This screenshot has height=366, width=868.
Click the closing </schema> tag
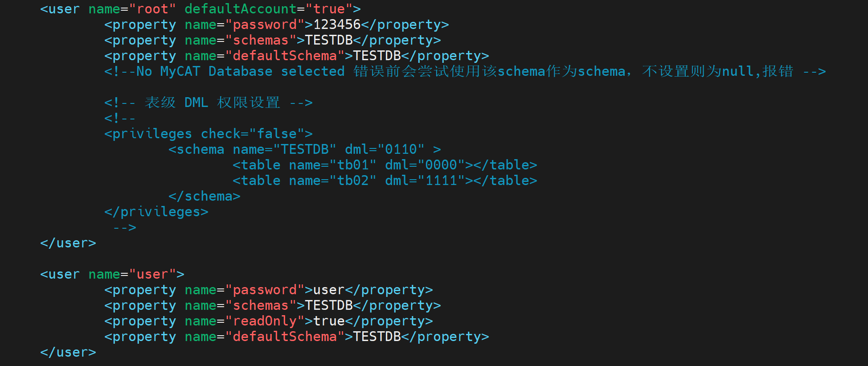coord(205,196)
